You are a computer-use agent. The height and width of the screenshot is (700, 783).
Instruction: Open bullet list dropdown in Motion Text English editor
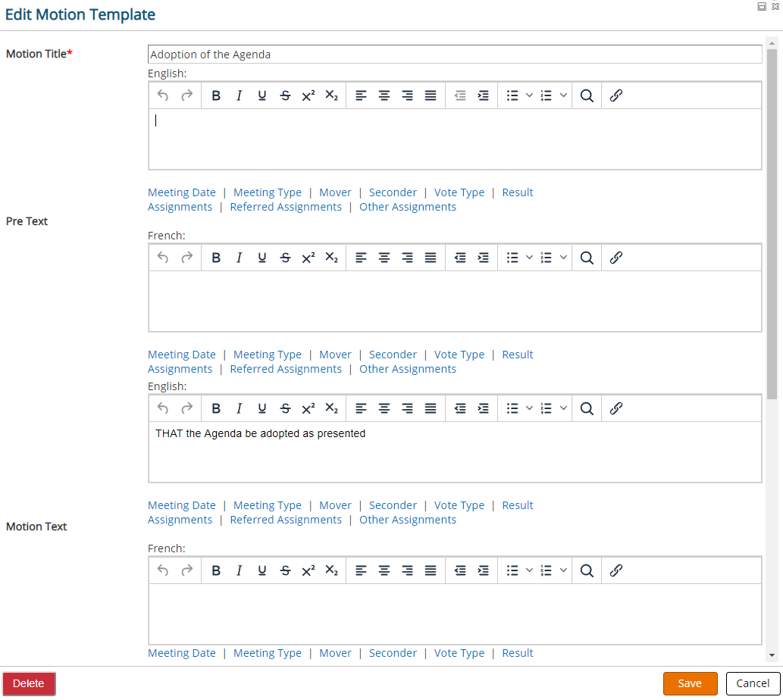coord(529,408)
